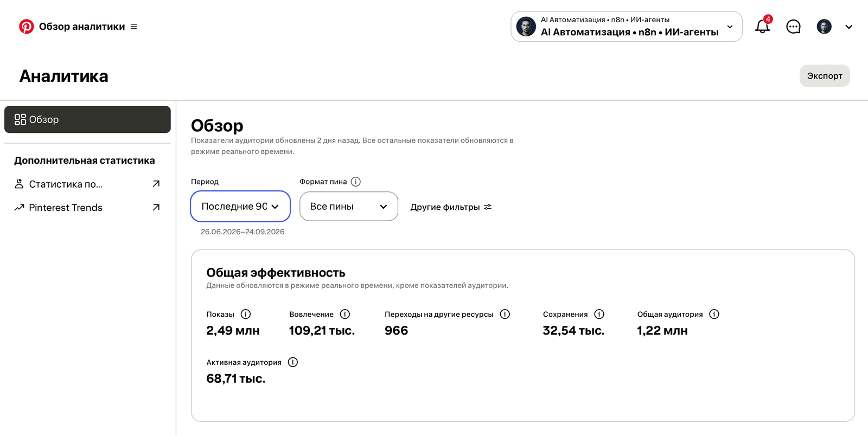Expand the account options chevron at far right
The height and width of the screenshot is (436, 868).
pyautogui.click(x=849, y=27)
